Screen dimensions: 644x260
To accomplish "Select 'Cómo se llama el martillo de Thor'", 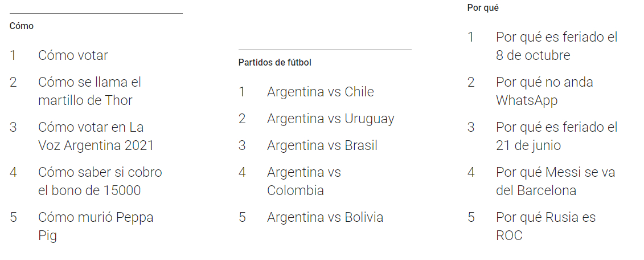I will pos(89,91).
